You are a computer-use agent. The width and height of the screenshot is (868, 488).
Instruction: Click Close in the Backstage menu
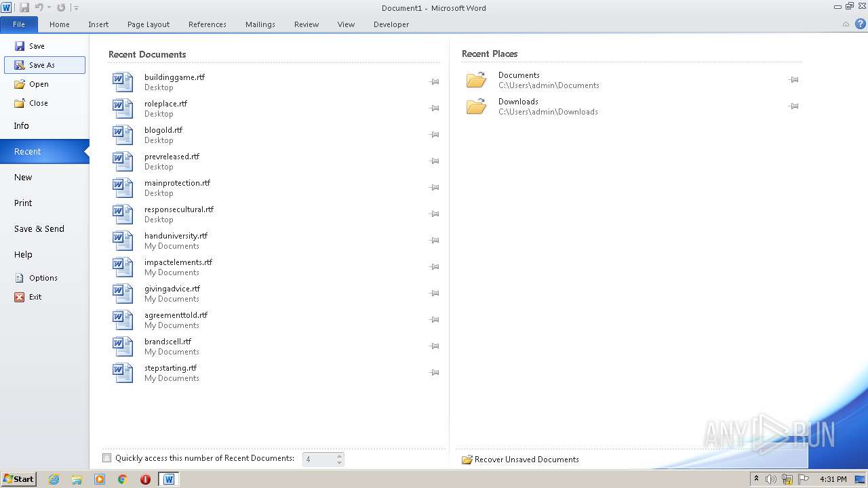point(45,103)
